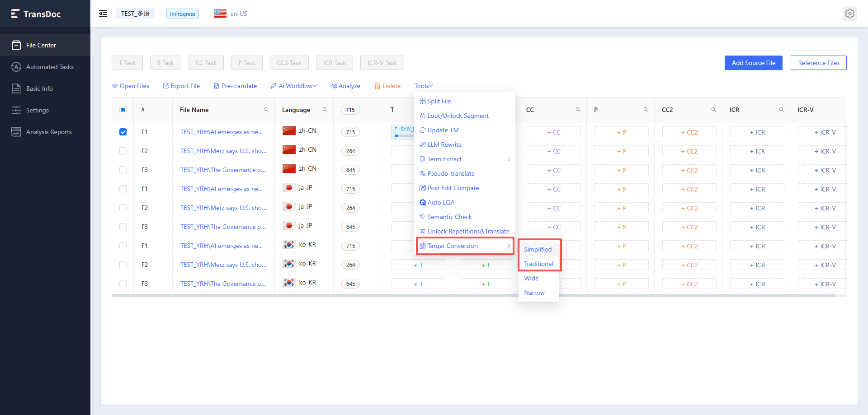Choose Narrow conversion option
The image size is (868, 415).
point(538,293)
